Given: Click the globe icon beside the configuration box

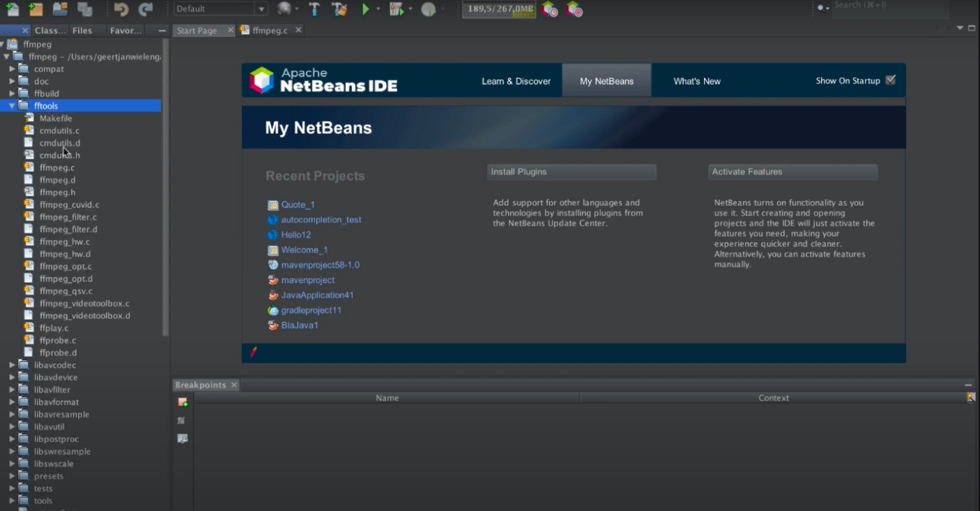Looking at the screenshot, I should point(284,9).
